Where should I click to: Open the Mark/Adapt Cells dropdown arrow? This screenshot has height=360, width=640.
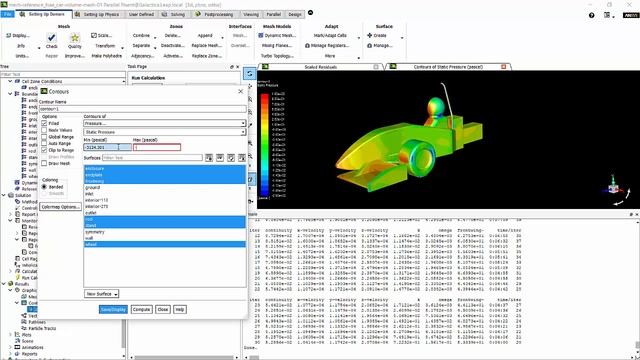(x=359, y=38)
